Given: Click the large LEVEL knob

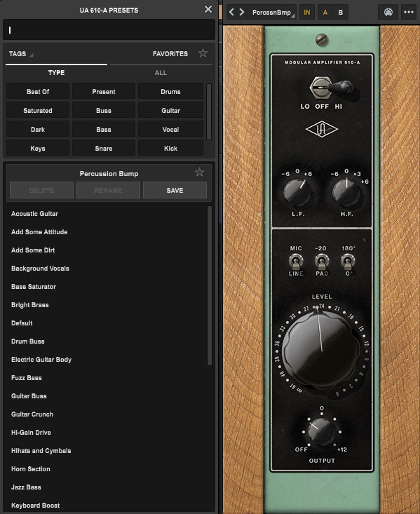Looking at the screenshot, I should pyautogui.click(x=322, y=349).
